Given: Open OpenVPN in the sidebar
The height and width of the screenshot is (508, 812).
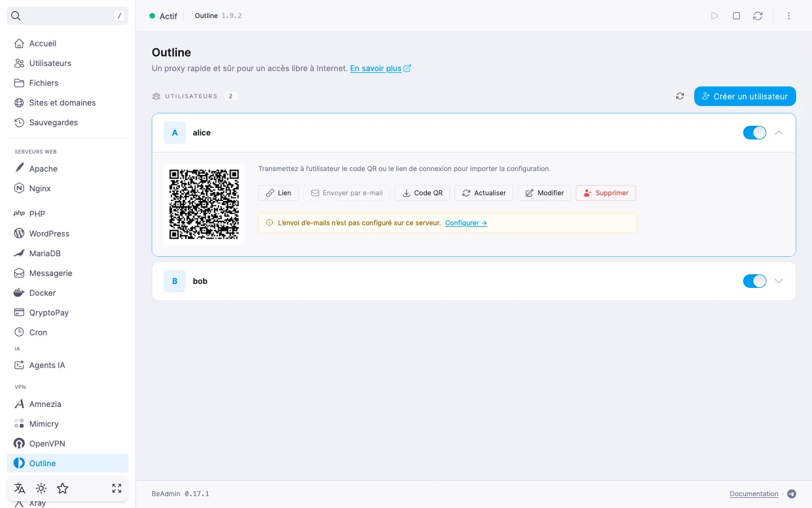Looking at the screenshot, I should point(68,444).
